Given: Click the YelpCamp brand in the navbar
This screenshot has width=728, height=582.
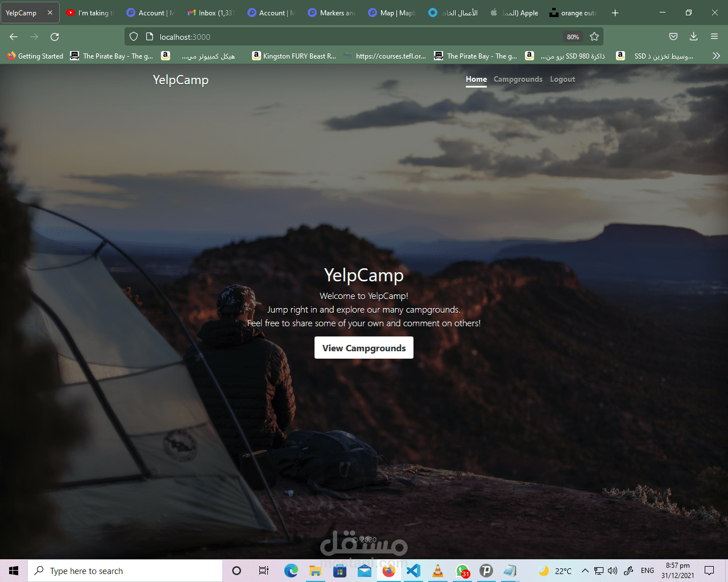Looking at the screenshot, I should click(181, 80).
